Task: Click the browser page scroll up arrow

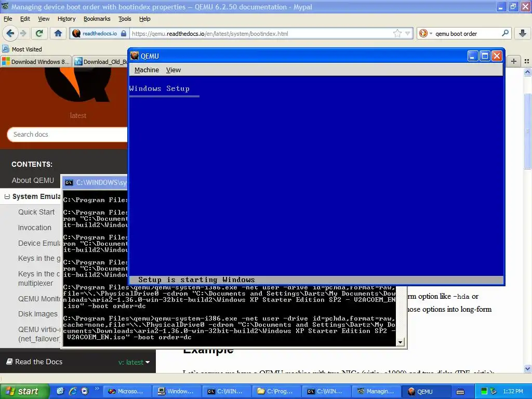Action: point(527,72)
